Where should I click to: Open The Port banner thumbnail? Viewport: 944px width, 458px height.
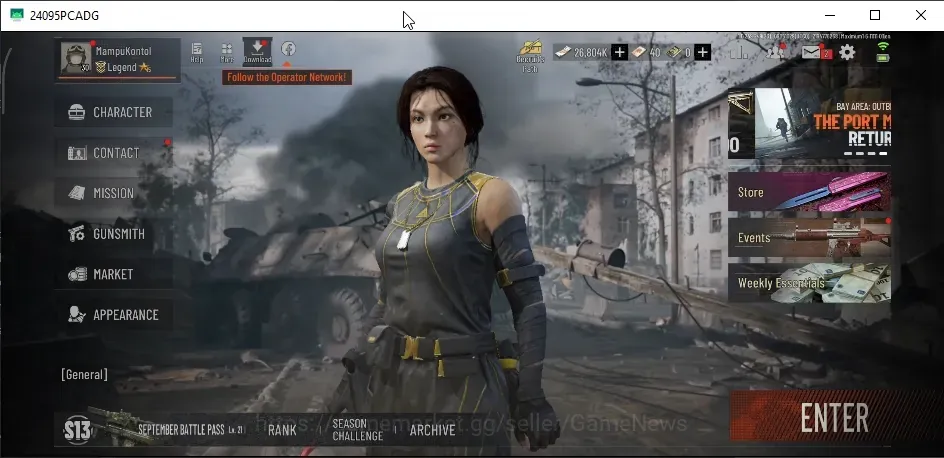click(x=809, y=123)
